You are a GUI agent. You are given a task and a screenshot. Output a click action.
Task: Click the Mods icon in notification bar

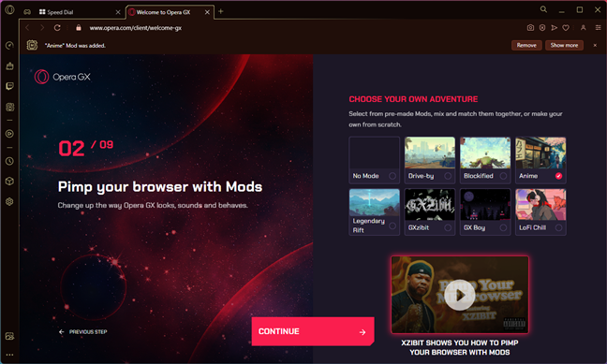[x=32, y=45]
